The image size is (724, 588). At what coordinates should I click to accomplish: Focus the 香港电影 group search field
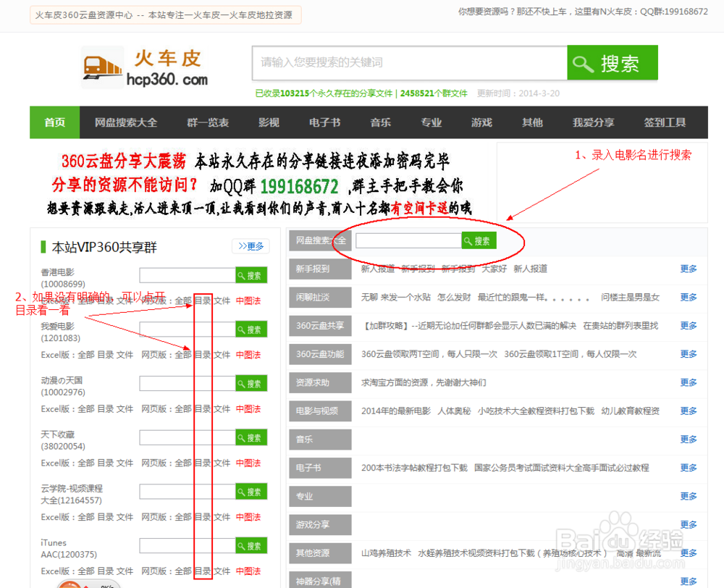(x=188, y=275)
